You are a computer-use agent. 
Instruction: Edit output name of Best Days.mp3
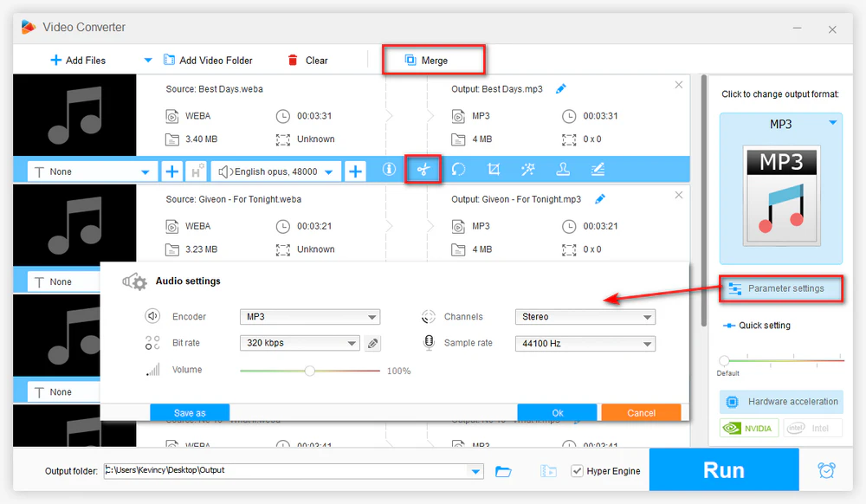[x=560, y=89]
